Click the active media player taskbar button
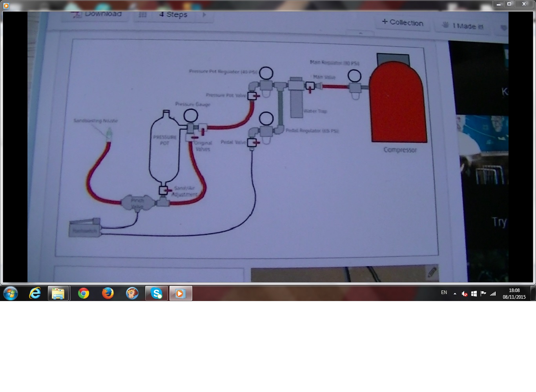 pos(181,293)
